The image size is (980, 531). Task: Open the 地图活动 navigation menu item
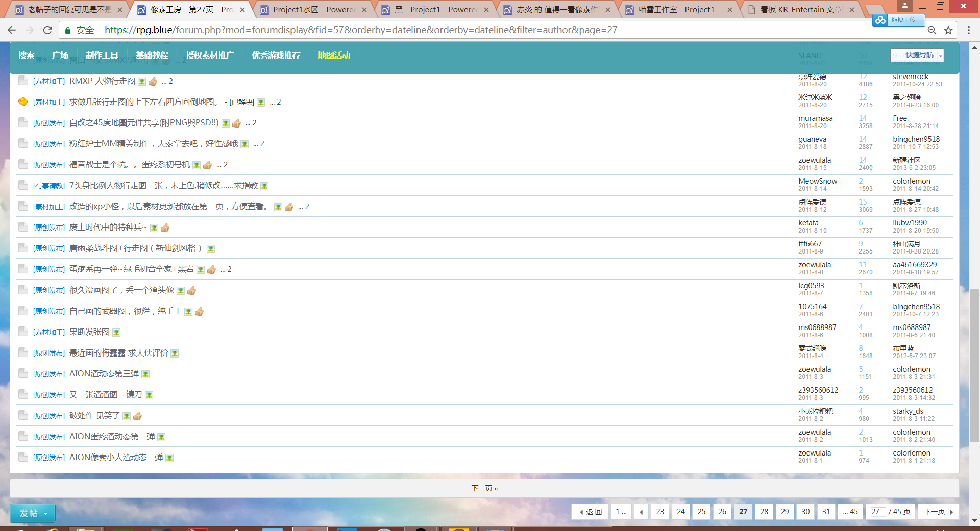(x=334, y=55)
